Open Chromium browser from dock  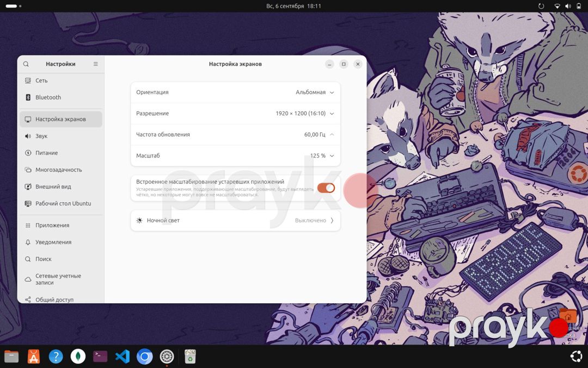[x=145, y=357]
